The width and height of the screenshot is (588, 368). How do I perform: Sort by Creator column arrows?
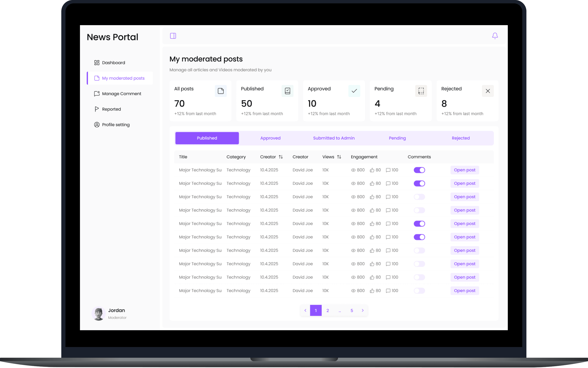point(281,157)
